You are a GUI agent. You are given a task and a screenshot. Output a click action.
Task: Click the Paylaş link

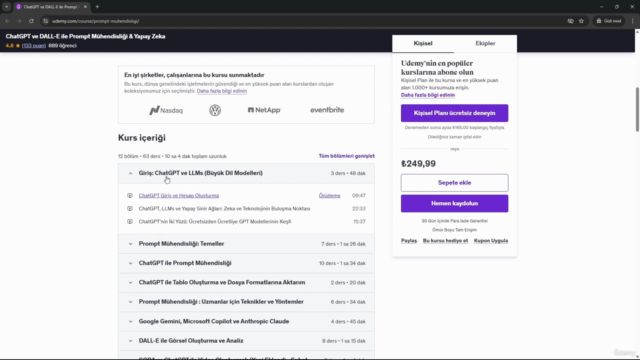pyautogui.click(x=409, y=241)
